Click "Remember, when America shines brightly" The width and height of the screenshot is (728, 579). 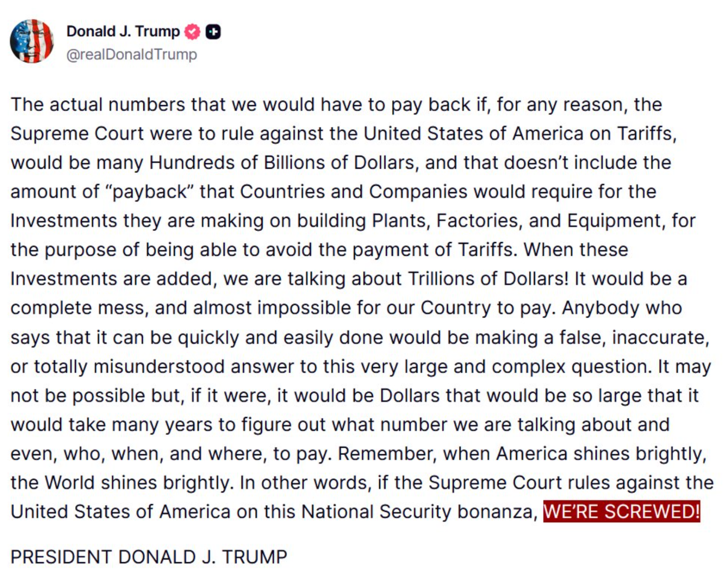point(521,454)
